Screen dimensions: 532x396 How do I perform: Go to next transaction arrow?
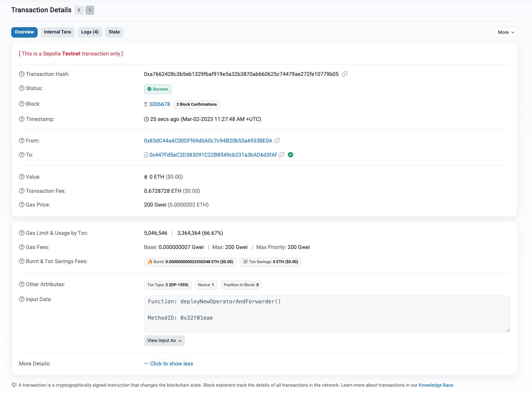90,10
